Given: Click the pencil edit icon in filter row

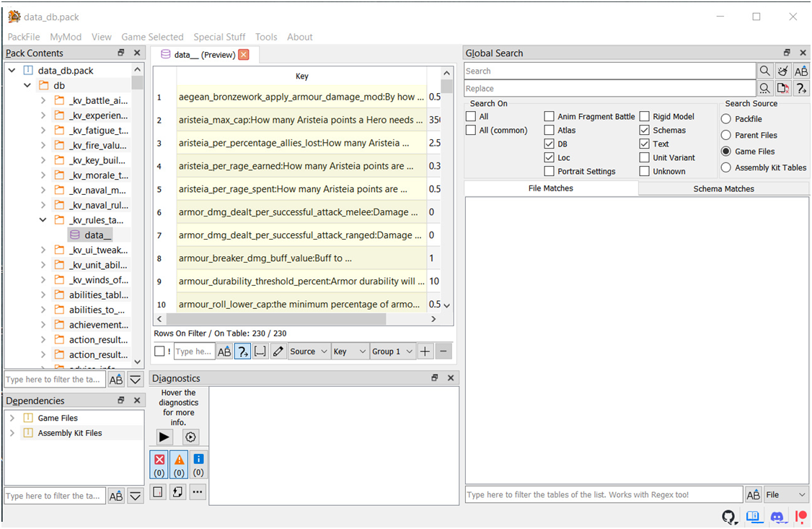Looking at the screenshot, I should [278, 351].
